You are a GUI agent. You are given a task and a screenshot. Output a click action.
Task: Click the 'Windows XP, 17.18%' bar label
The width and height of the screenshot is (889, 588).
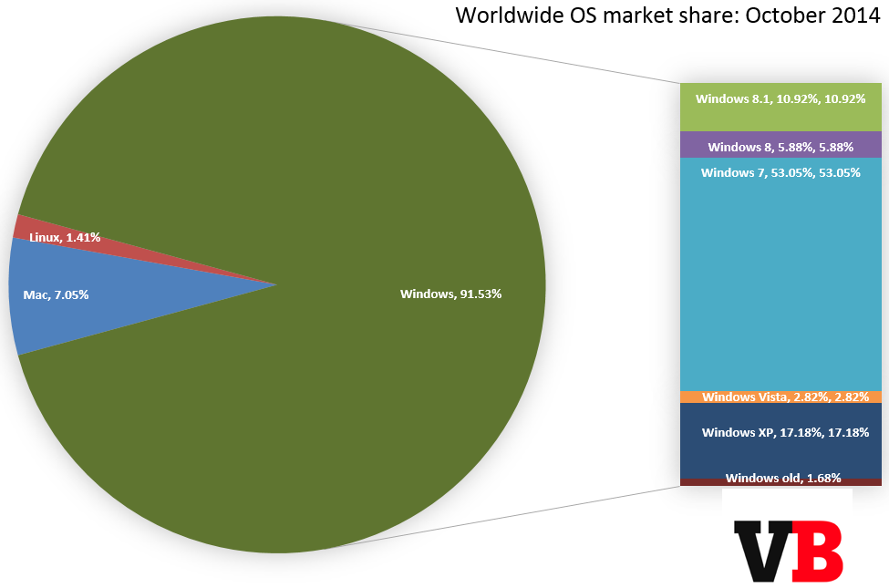coord(785,433)
